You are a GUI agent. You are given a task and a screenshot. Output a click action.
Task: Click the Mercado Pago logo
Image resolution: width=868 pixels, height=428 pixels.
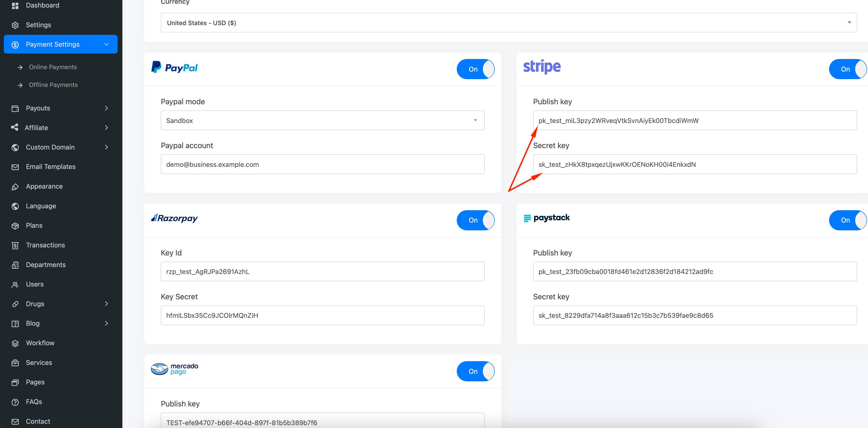point(174,369)
